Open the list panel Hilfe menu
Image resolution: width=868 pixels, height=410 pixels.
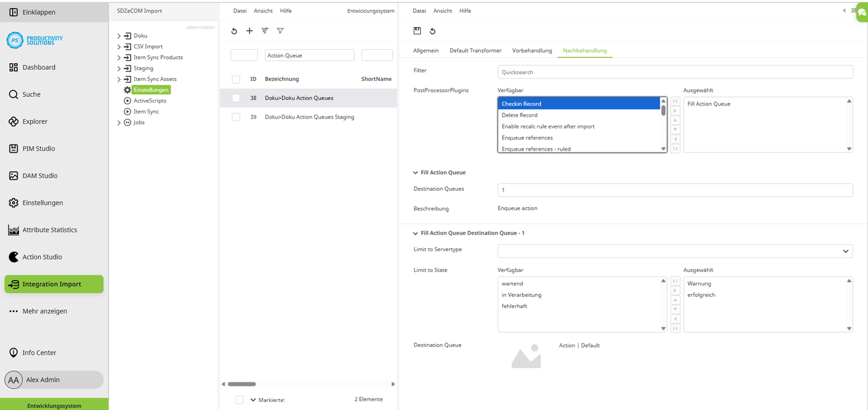(286, 11)
